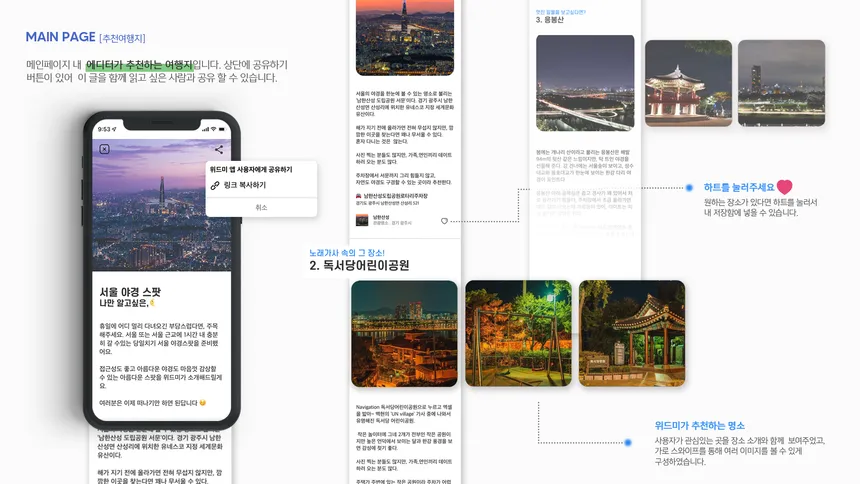Tap the battery icon in the phone status bar
The height and width of the screenshot is (484, 860).
[222, 130]
